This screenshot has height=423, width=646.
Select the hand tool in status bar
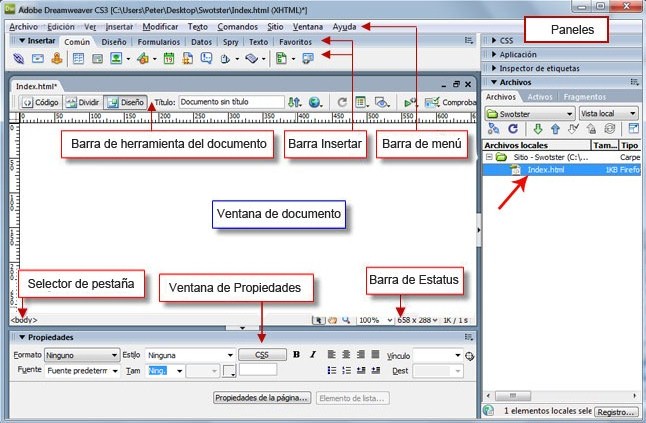click(x=332, y=320)
